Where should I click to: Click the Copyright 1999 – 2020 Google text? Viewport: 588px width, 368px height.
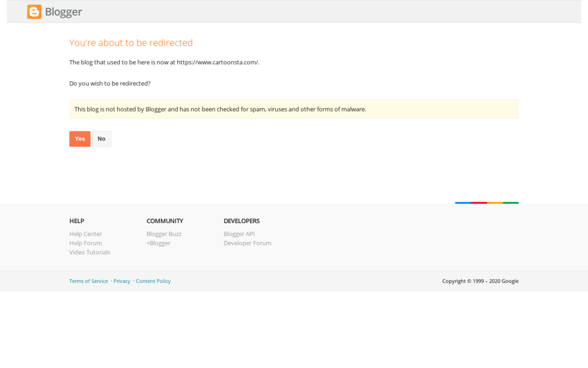[x=480, y=281]
